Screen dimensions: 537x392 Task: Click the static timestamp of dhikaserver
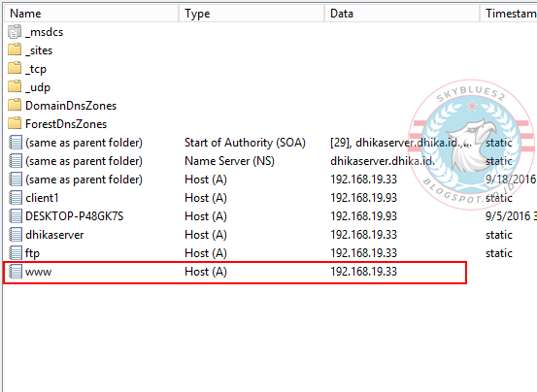coord(499,235)
